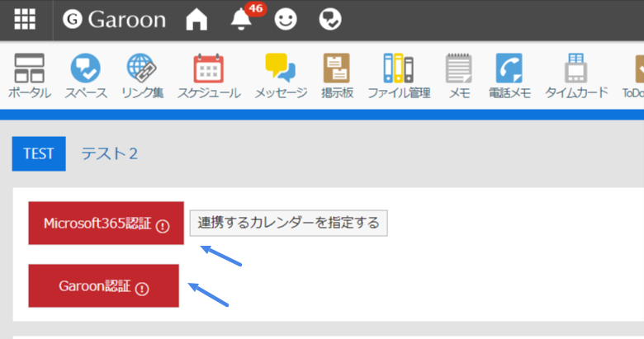The height and width of the screenshot is (339, 644).
Task: Click the Garoon認証 button
Action: (103, 285)
